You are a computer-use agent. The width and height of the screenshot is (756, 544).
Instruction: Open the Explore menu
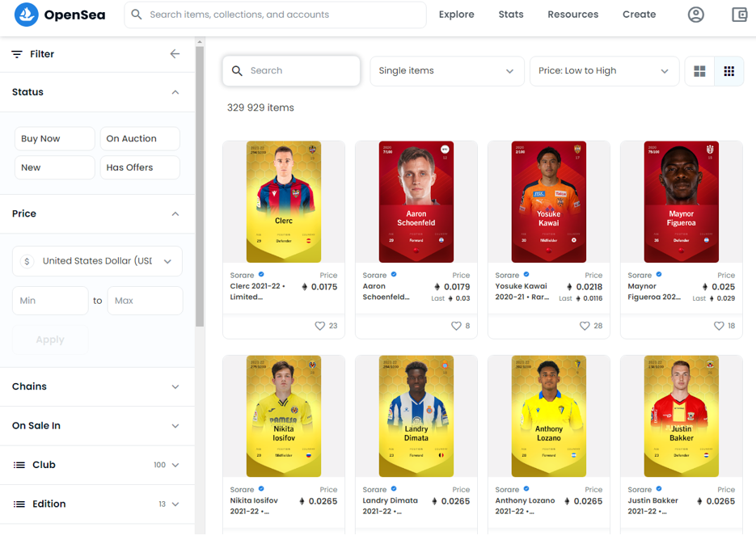point(456,15)
